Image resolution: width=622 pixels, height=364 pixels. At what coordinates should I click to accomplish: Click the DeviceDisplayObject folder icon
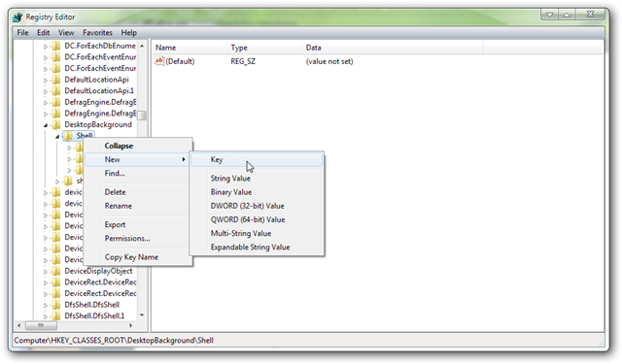pos(56,272)
